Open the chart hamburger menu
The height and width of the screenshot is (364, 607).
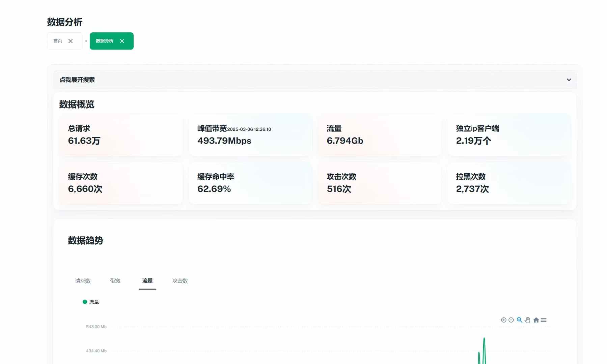(x=544, y=320)
